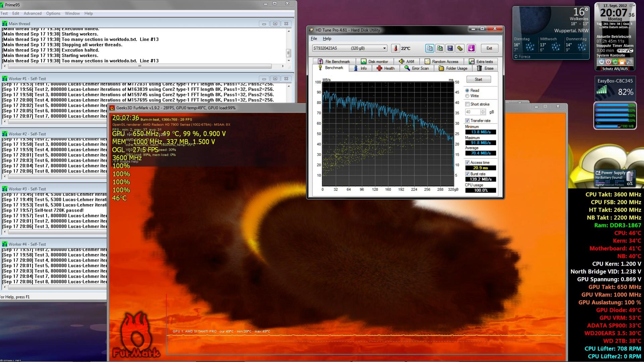Screen dimensions: 644x362
Task: Restore the Main thread child window
Action: point(275,23)
